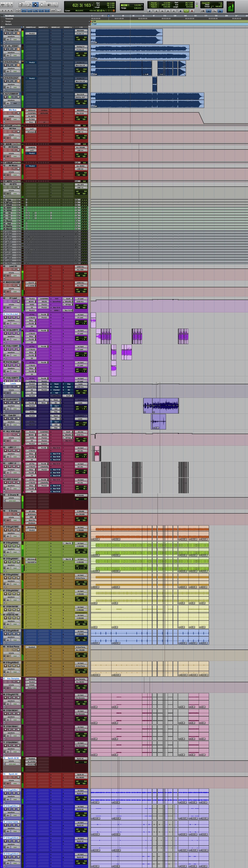Select the Pencil tool
248x868 pixels.
55,4
